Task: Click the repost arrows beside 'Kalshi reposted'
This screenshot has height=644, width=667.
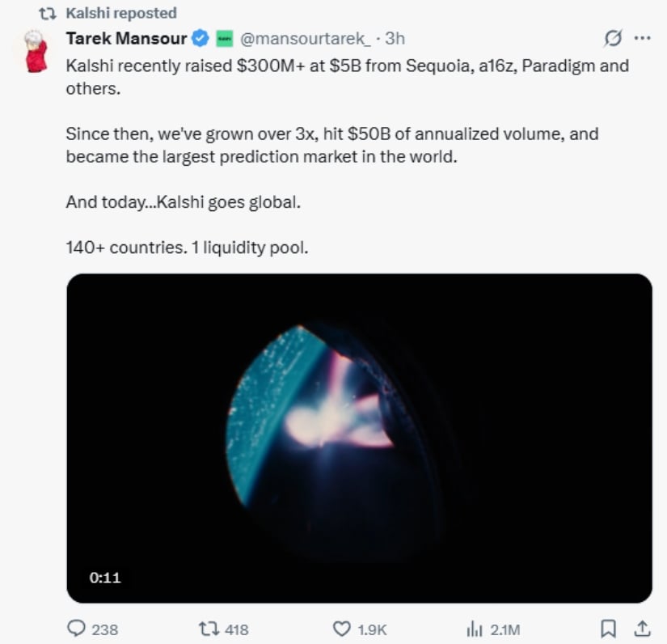Action: pyautogui.click(x=49, y=14)
